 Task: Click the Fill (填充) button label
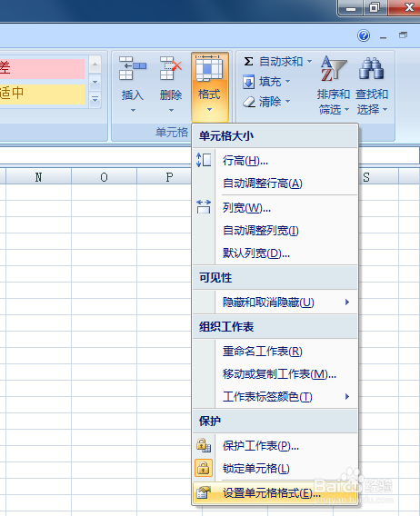pos(270,81)
